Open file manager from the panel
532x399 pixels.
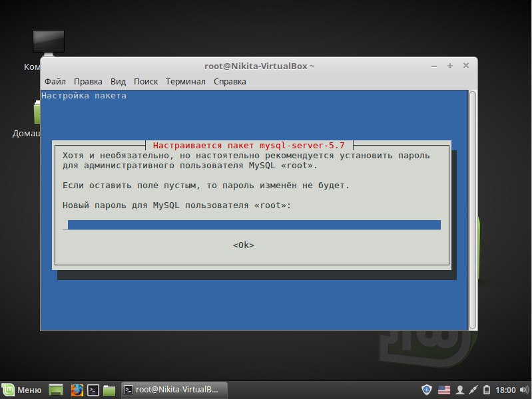[x=109, y=390]
